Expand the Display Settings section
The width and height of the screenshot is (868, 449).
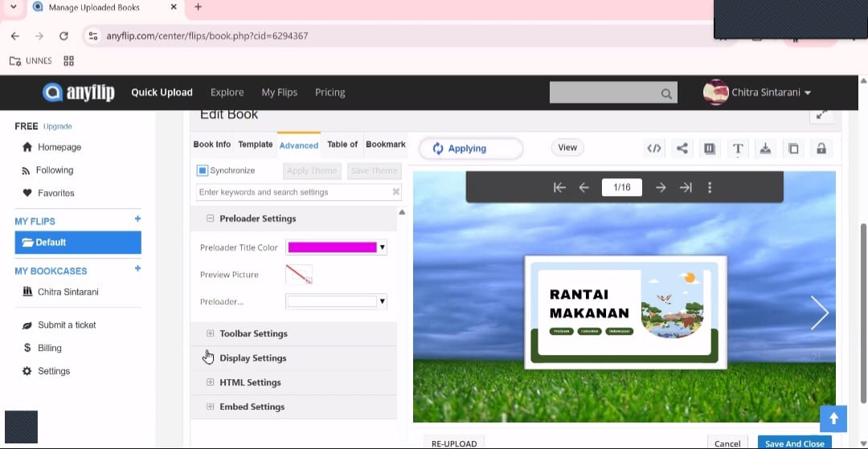click(x=211, y=358)
